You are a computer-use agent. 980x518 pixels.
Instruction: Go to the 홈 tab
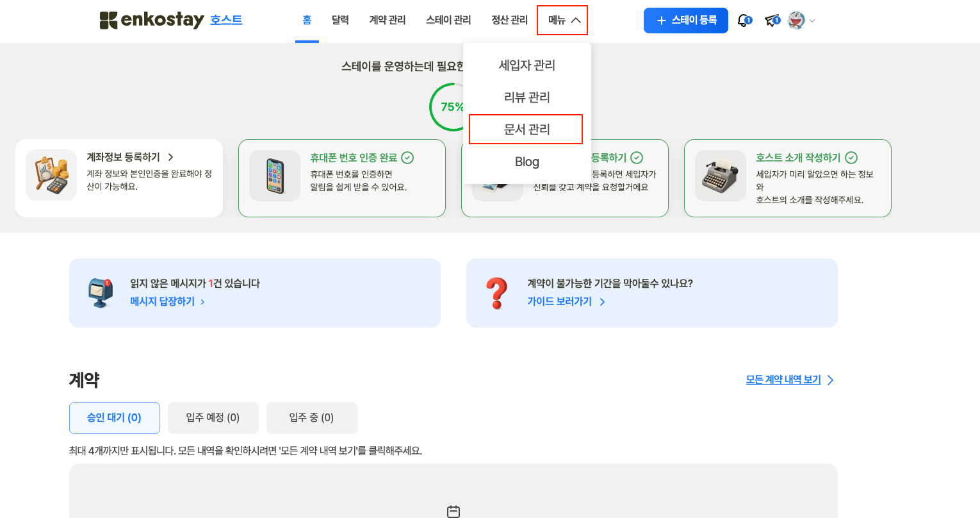[x=307, y=21]
